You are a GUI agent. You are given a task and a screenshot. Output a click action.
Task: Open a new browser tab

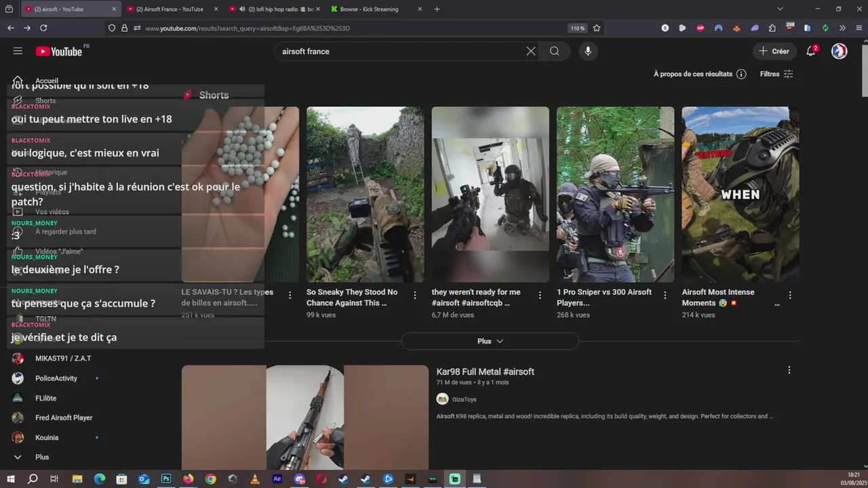(437, 9)
